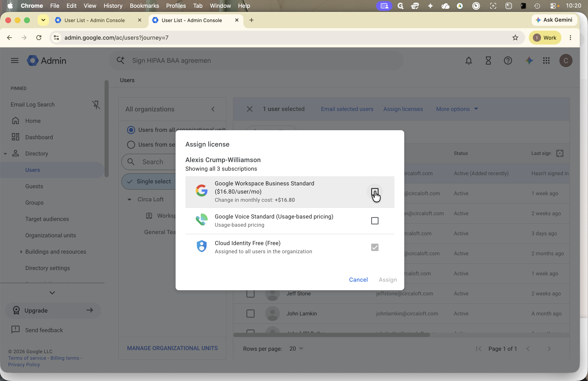
Task: Unpin Email Log Search icon
Action: (x=96, y=105)
